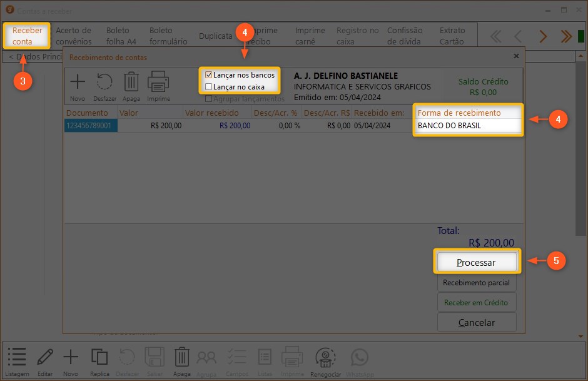Click the Desfazer undo icon in dialog
This screenshot has width=588, height=381.
click(x=104, y=84)
